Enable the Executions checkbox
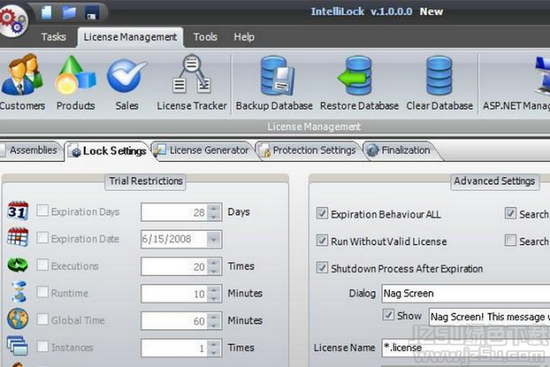This screenshot has width=550, height=367. point(42,265)
